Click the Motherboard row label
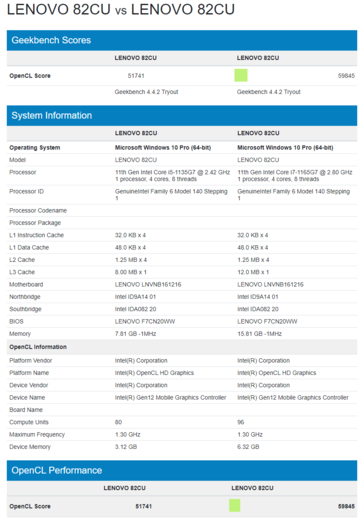 (26, 285)
